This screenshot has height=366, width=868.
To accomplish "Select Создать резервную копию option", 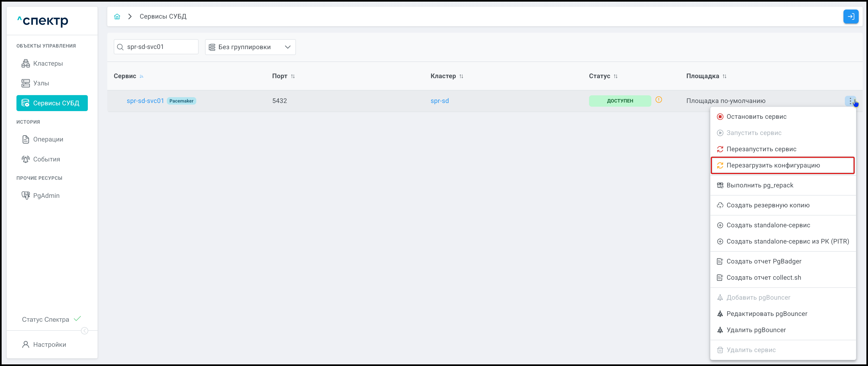I will (x=768, y=205).
